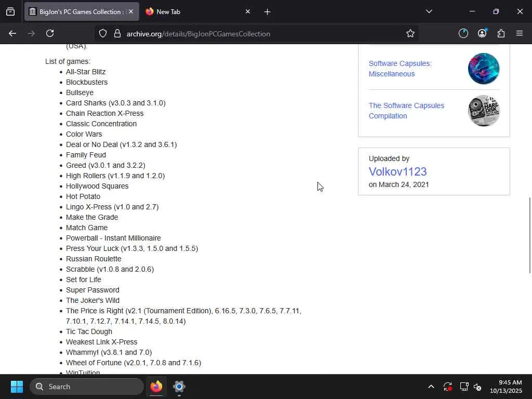Viewport: 532px width, 399px height.
Task: Open the Windows Start menu
Action: pyautogui.click(x=17, y=387)
